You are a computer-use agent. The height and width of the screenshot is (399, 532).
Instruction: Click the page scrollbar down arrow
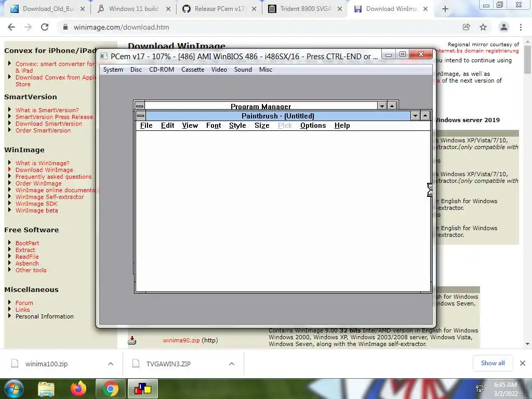(527, 344)
